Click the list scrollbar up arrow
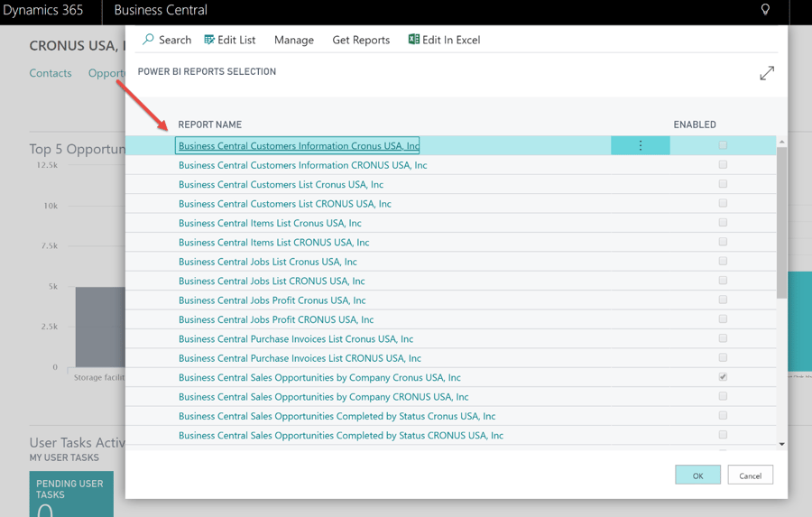812x517 pixels. tap(781, 142)
